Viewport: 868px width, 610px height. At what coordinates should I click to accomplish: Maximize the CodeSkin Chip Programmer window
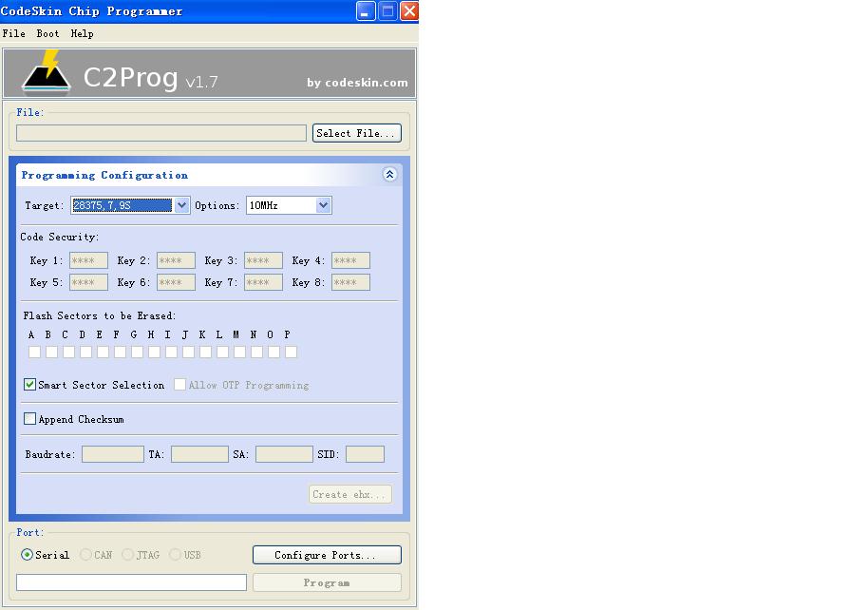pos(387,10)
